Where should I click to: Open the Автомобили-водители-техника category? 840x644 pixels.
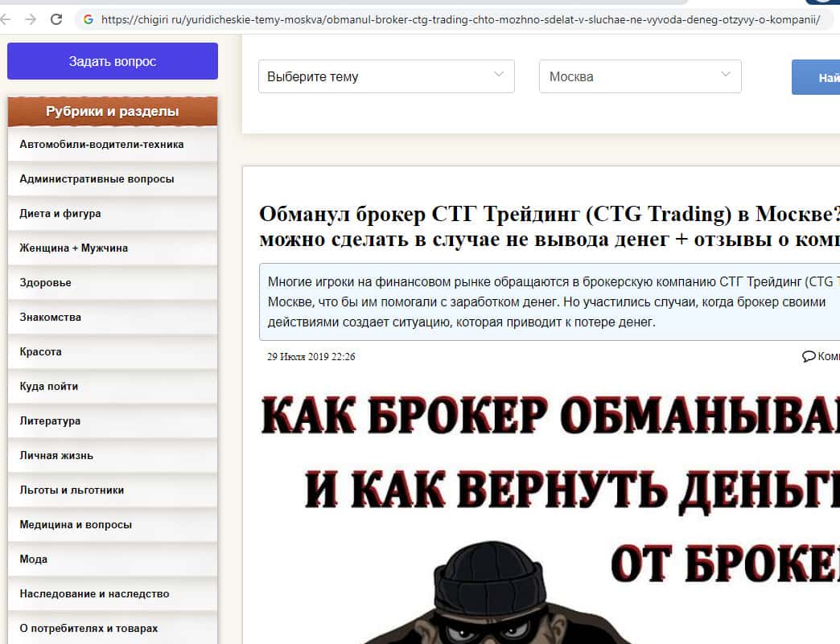[113, 144]
